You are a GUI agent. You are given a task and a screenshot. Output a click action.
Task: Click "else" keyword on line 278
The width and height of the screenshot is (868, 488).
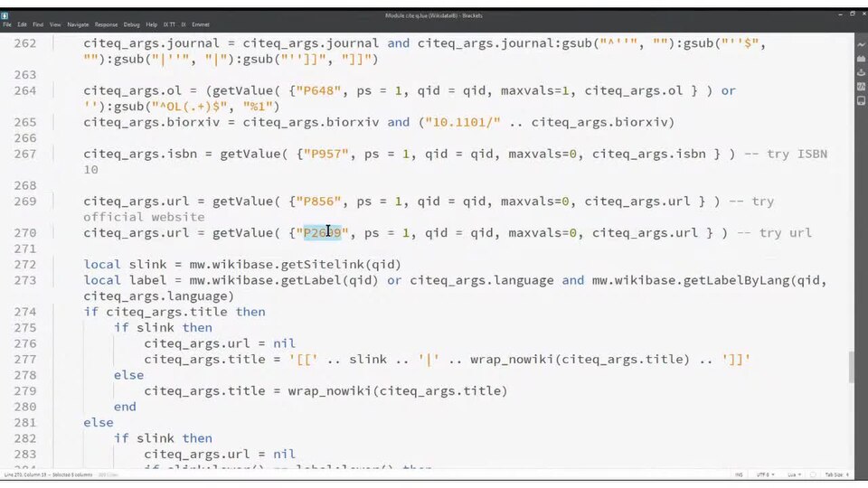(x=129, y=375)
